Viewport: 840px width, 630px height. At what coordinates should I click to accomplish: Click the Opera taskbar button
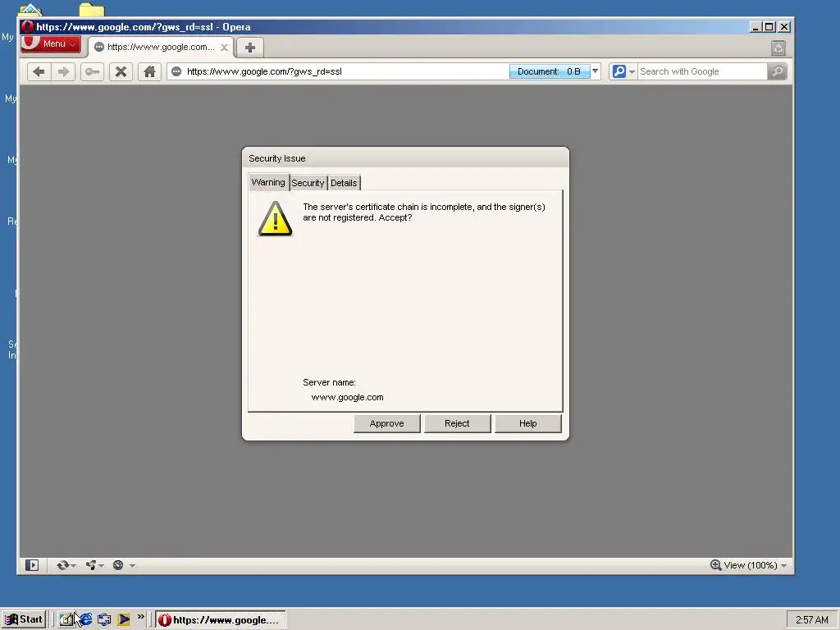pyautogui.click(x=221, y=620)
